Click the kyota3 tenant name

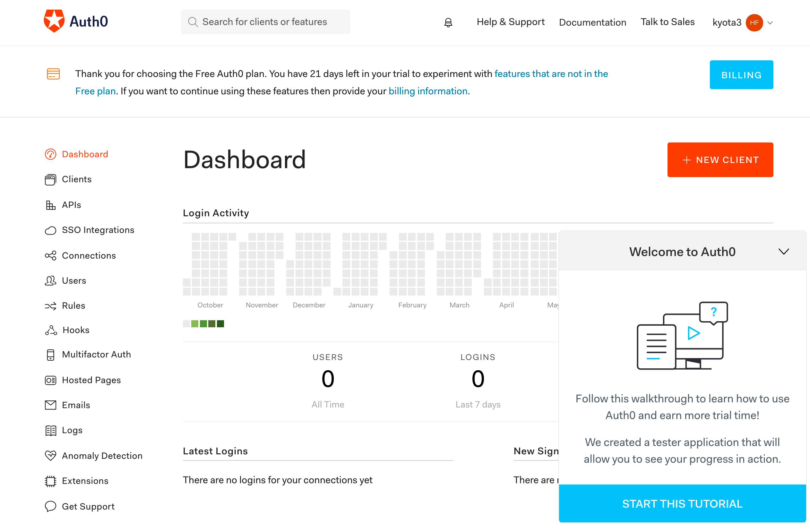coord(727,22)
